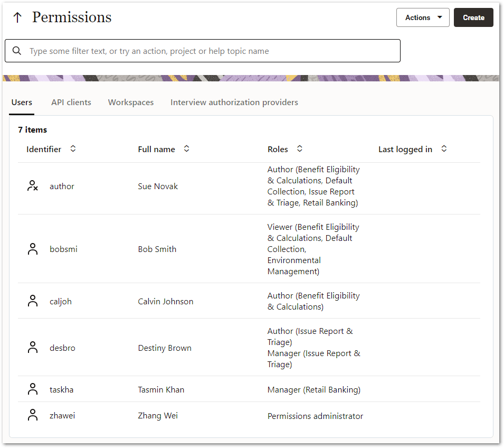Click the search magnifier icon
Image resolution: width=504 pixels, height=448 pixels.
[16, 51]
